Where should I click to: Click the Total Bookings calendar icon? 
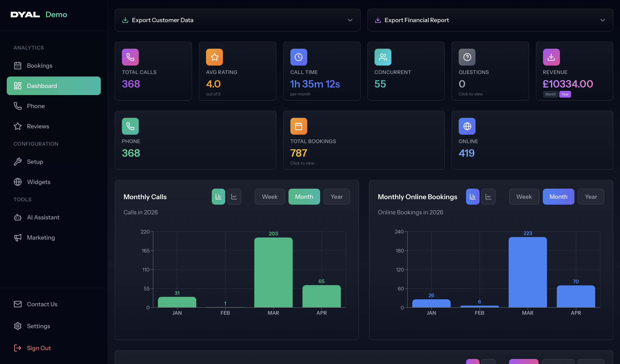point(299,126)
